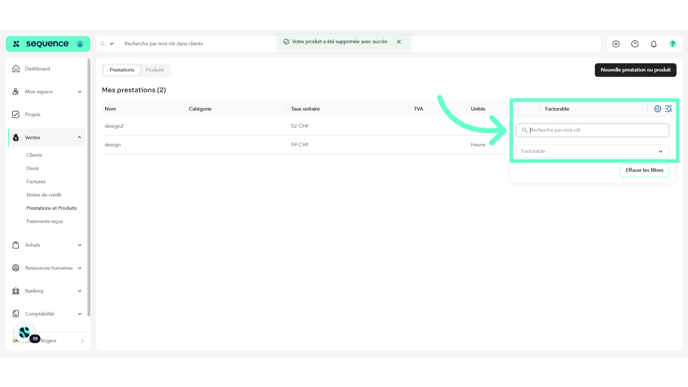Click the Achats shopping bag icon
688x387 pixels.
click(x=16, y=245)
